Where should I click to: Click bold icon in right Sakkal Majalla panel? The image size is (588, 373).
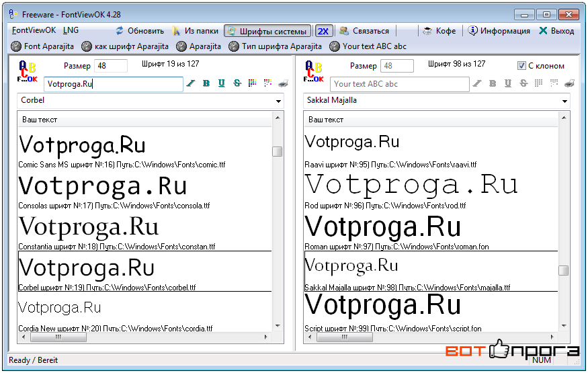point(493,83)
